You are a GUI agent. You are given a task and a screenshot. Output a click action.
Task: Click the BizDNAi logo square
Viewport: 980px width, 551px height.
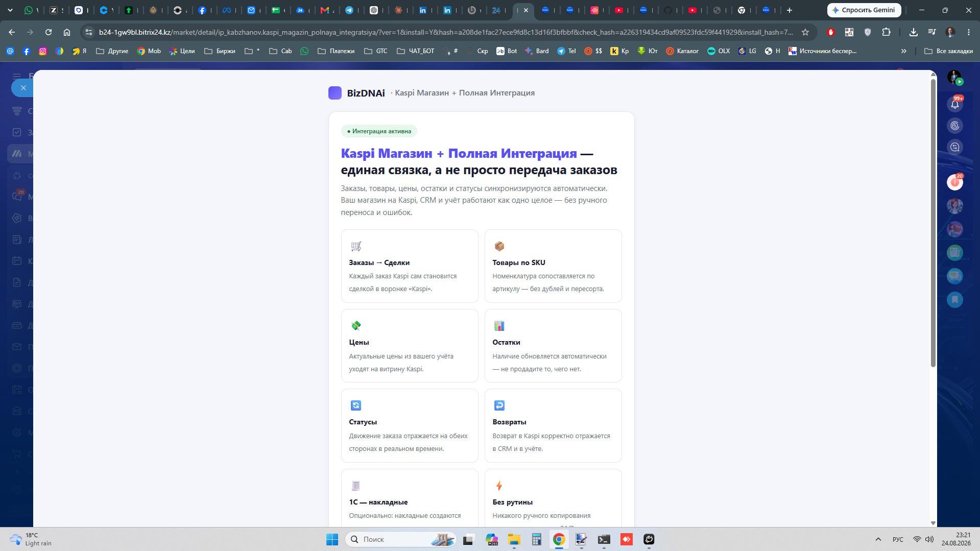click(x=335, y=93)
